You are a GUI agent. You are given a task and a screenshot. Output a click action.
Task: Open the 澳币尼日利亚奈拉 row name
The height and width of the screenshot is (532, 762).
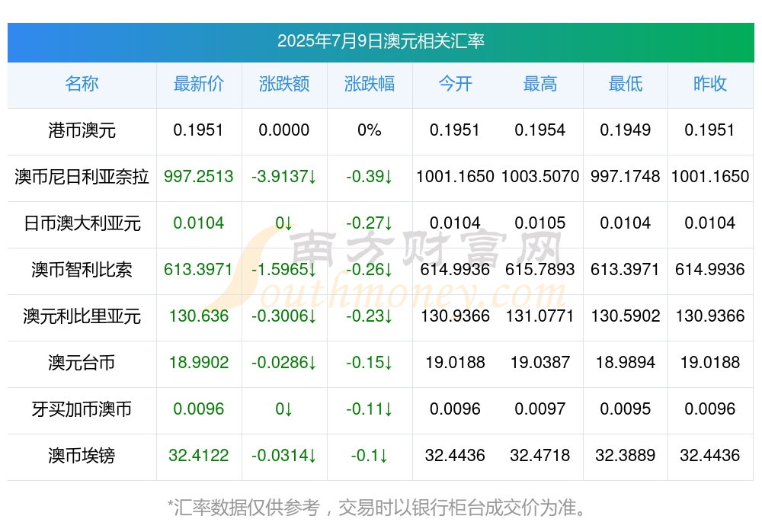click(x=82, y=177)
